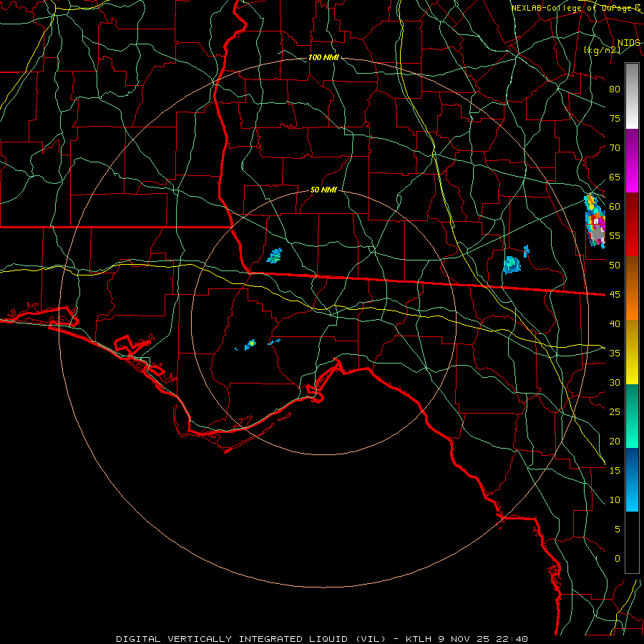Click "DIGITAL VERTICALLY INTEGRATED LIQUID" product title
The height and width of the screenshot is (644, 644).
tap(230, 639)
